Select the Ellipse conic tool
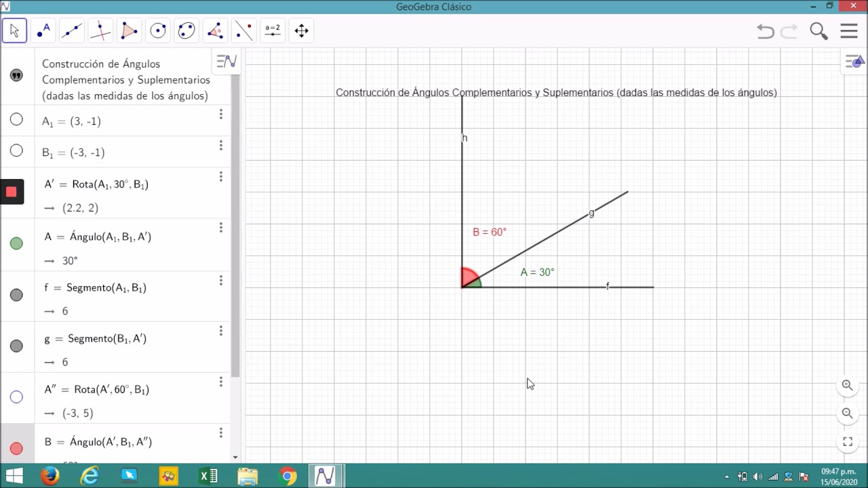The width and height of the screenshot is (868, 488). tap(186, 30)
